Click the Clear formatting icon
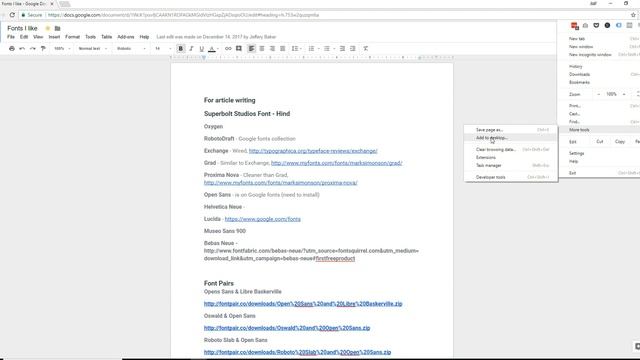 366,49
